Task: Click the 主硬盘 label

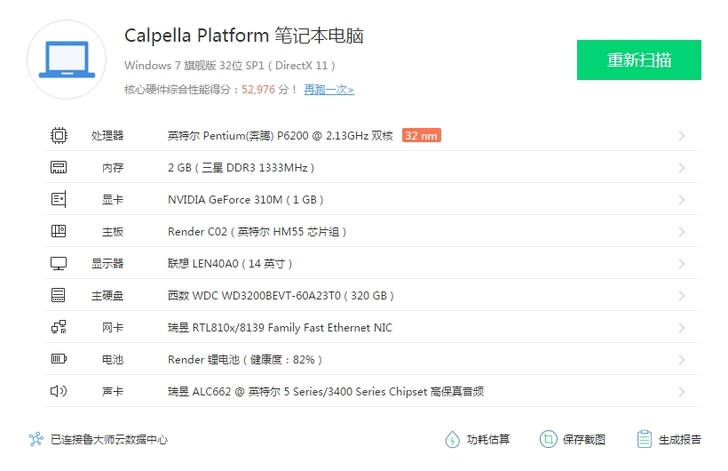Action: click(107, 296)
